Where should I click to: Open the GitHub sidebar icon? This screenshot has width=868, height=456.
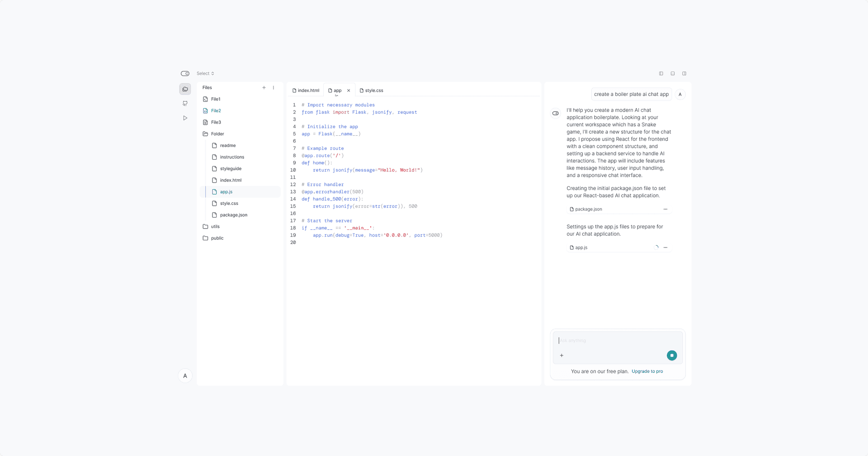pos(185,104)
